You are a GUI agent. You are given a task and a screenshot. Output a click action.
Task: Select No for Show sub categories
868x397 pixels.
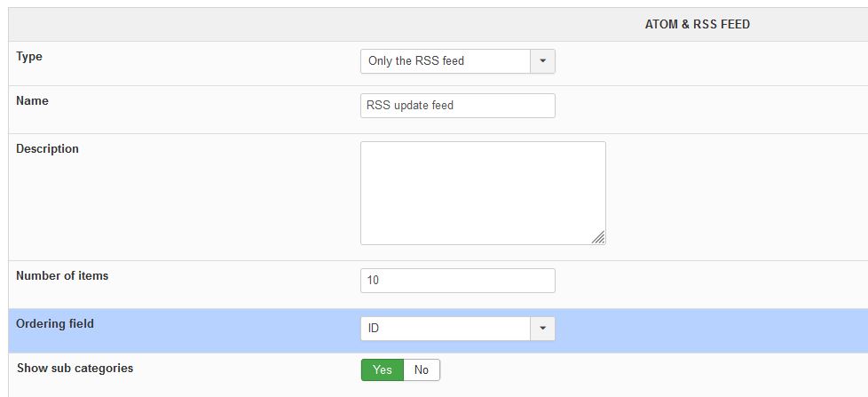(x=422, y=369)
